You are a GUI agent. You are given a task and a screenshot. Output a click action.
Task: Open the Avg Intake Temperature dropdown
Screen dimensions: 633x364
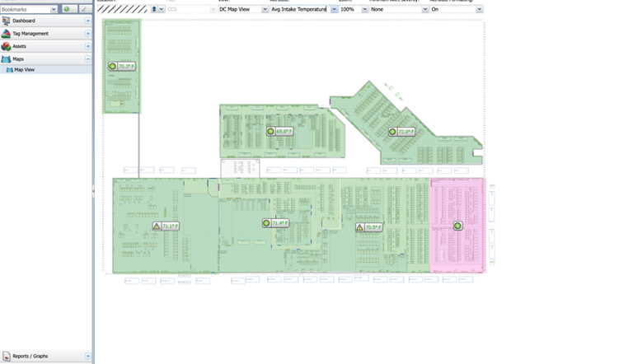pos(334,9)
